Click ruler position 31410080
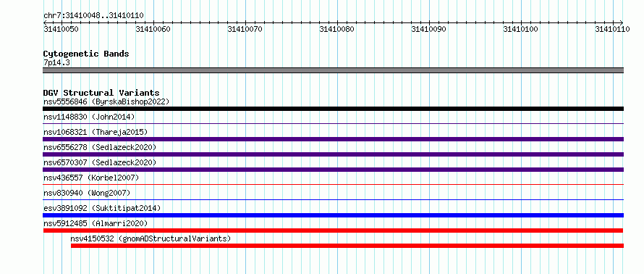 coord(336,29)
